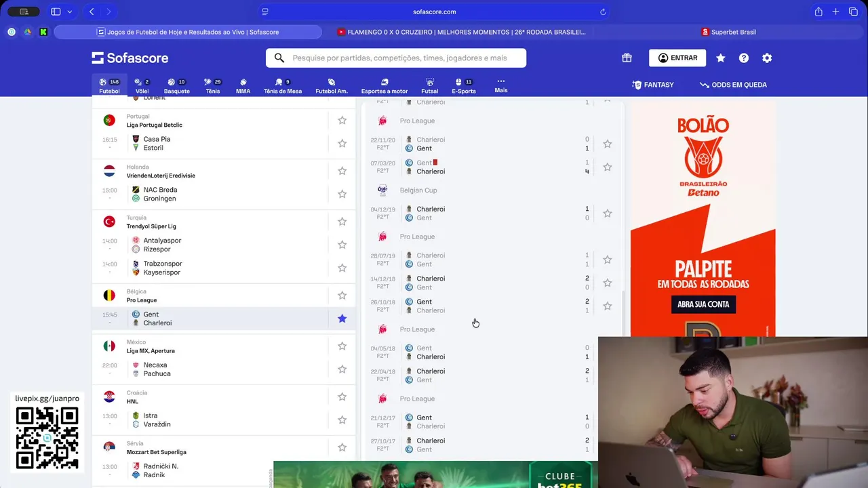Select the Futebol sport tab
Screen dimensions: 868x488
109,86
